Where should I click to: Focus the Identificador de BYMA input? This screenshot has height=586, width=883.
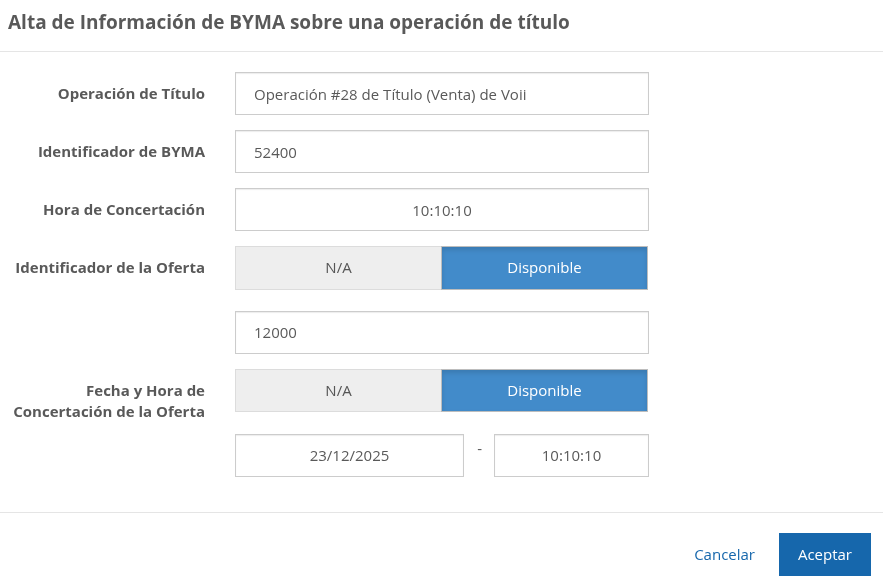pos(441,152)
